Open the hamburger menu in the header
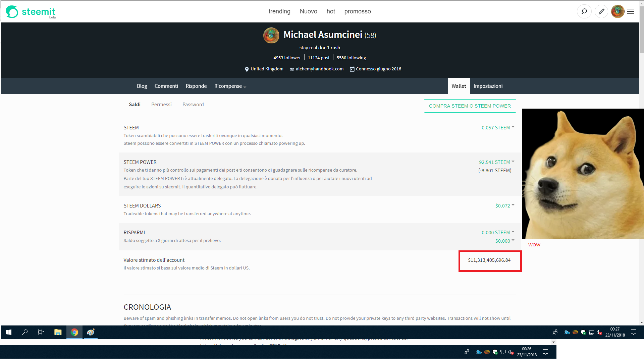 pyautogui.click(x=631, y=11)
